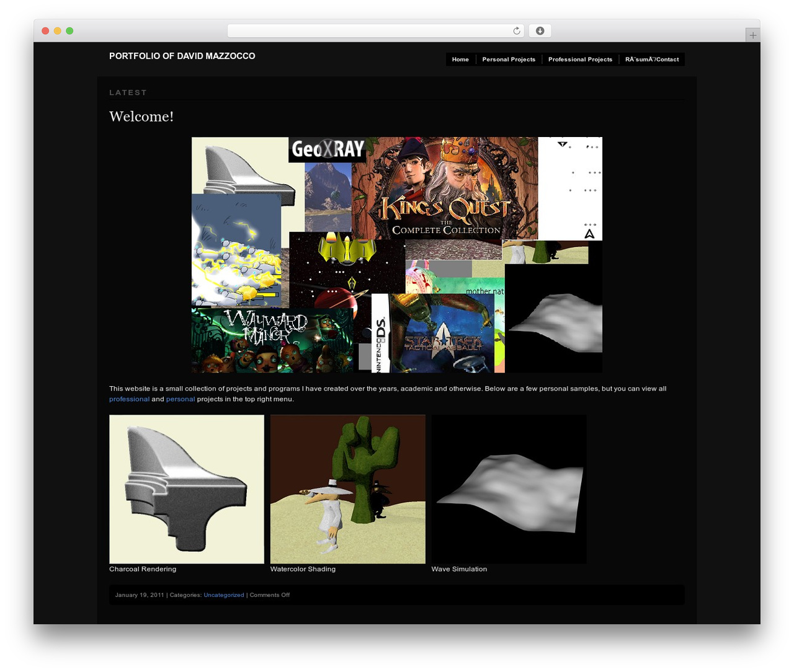Open a new tab with the plus icon

[752, 35]
